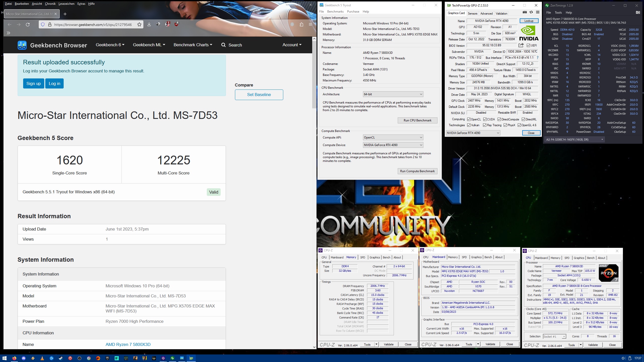Click the volume speaker icon in system tray
Image resolution: width=644 pixels, height=362 pixels.
(x=623, y=358)
